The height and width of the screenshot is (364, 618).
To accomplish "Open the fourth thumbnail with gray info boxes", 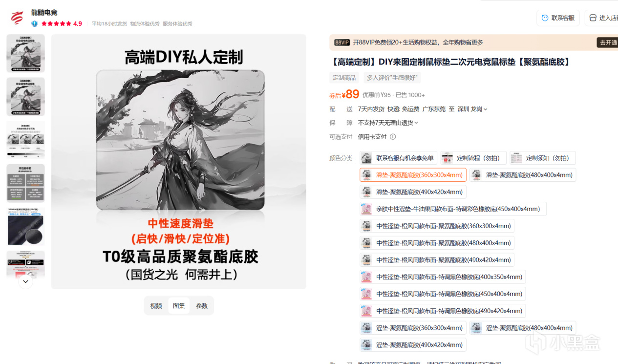I will pyautogui.click(x=25, y=183).
